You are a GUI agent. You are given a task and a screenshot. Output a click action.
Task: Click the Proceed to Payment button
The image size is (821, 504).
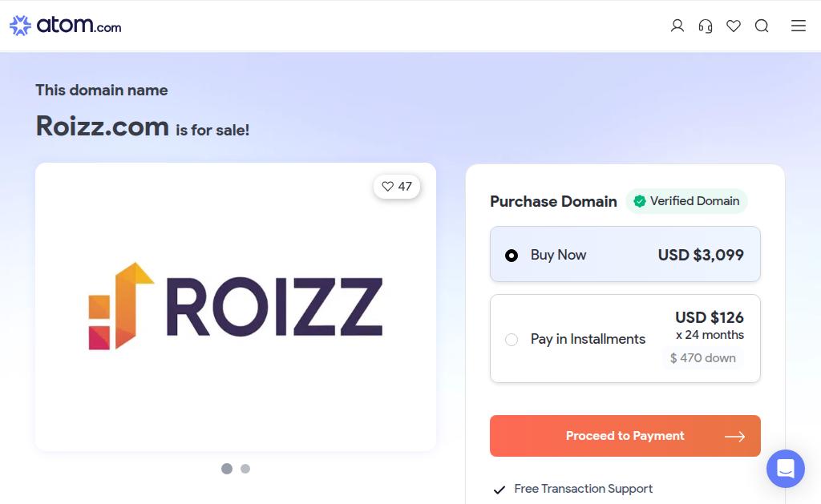tap(625, 436)
